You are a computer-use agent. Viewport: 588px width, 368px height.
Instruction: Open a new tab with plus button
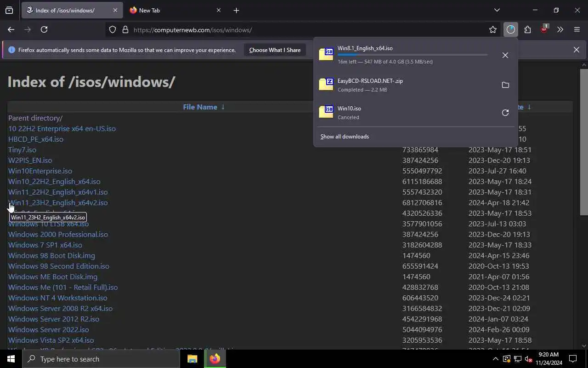tap(236, 10)
